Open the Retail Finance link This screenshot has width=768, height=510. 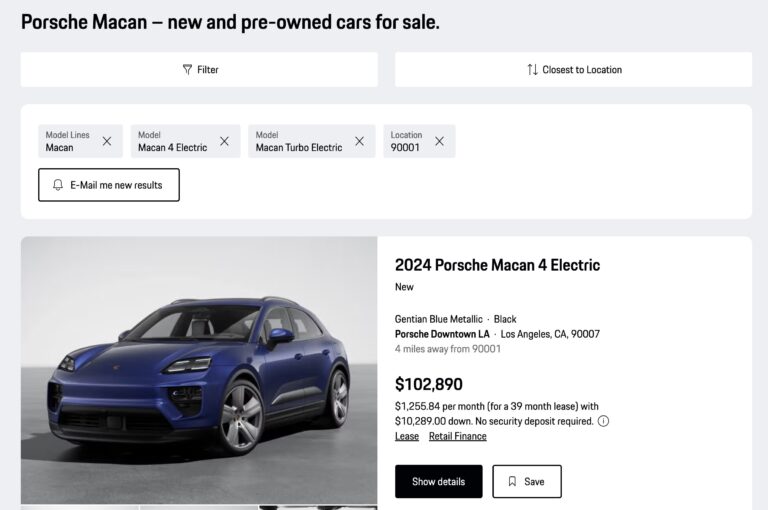click(457, 436)
